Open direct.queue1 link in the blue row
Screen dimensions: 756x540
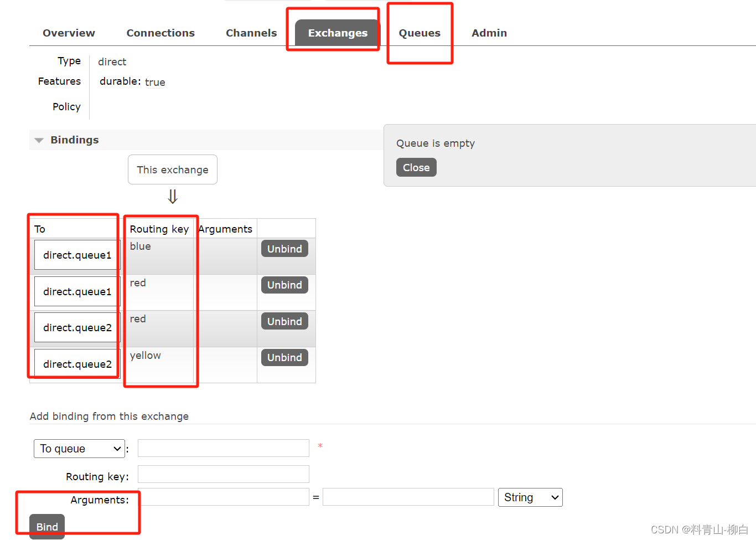point(77,255)
